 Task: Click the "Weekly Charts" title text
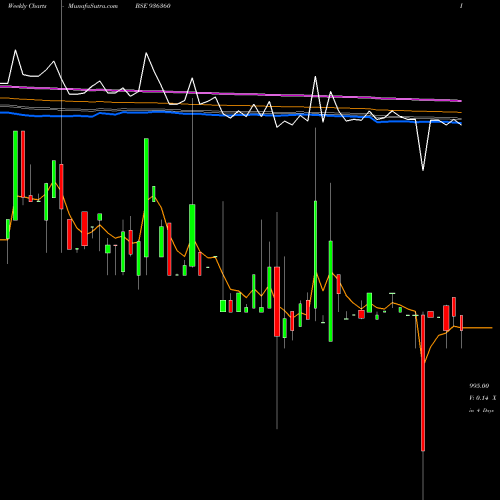27,6
